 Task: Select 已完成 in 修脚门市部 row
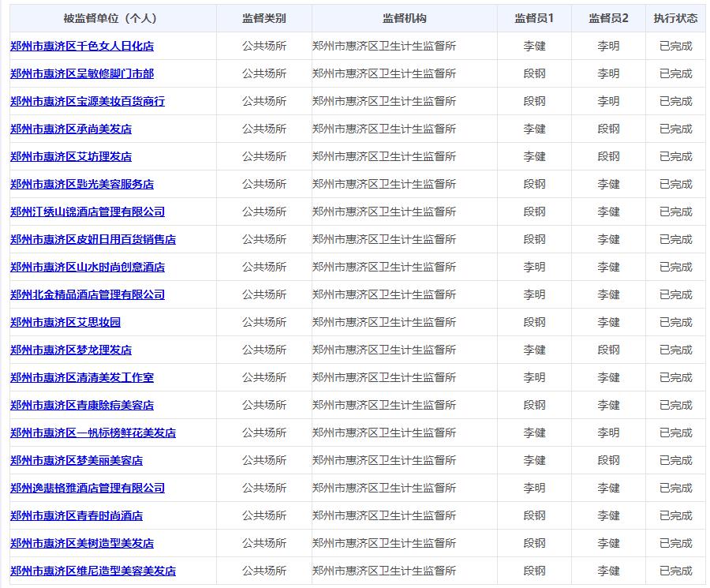point(675,73)
